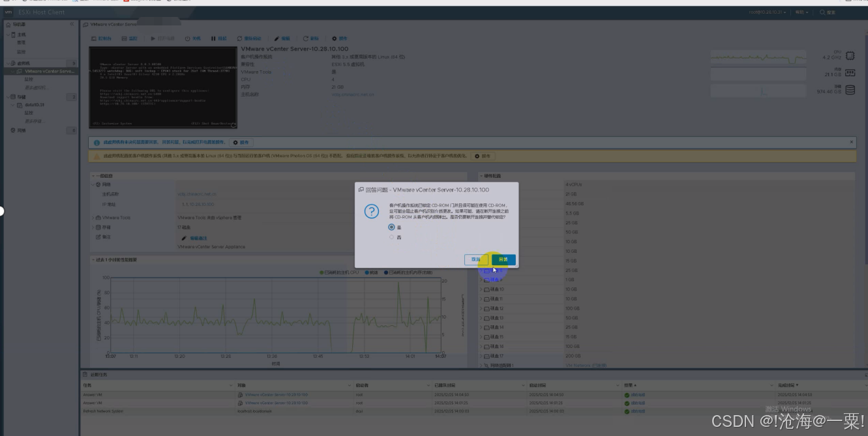Open root user menu in header
This screenshot has width=868, height=436.
point(768,12)
